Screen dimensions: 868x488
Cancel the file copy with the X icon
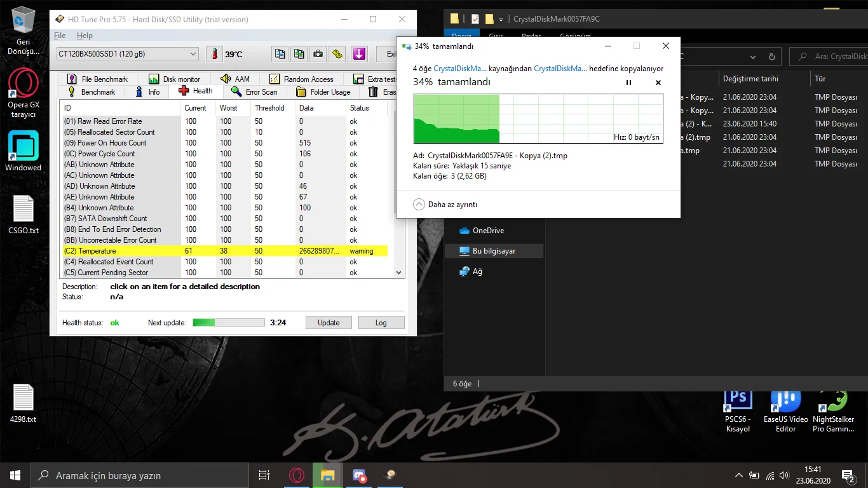(658, 83)
